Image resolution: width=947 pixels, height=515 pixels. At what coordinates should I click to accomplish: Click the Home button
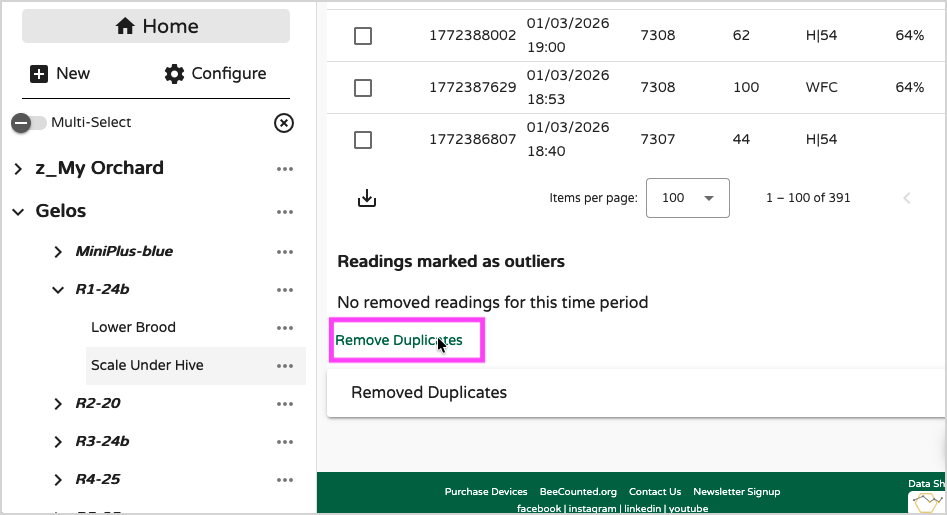click(156, 27)
